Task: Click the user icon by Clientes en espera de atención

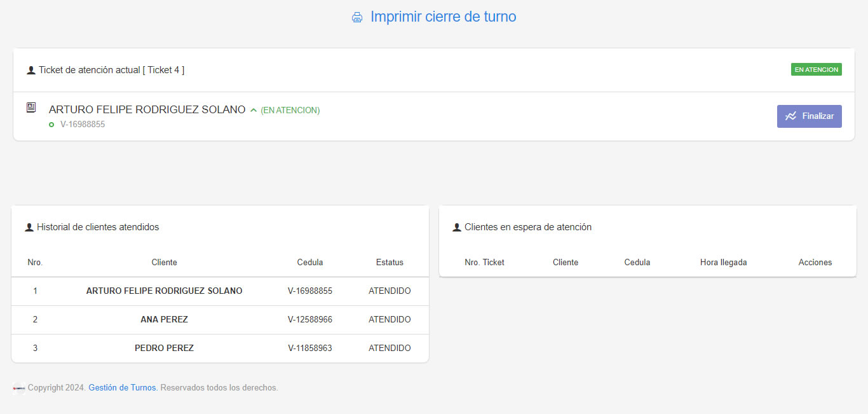Action: point(457,228)
